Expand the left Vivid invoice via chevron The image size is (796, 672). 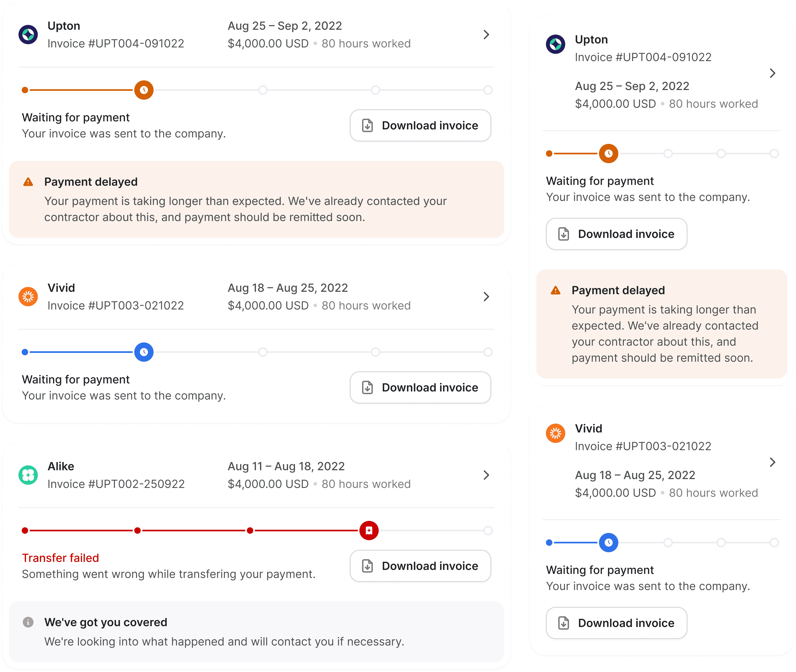486,297
